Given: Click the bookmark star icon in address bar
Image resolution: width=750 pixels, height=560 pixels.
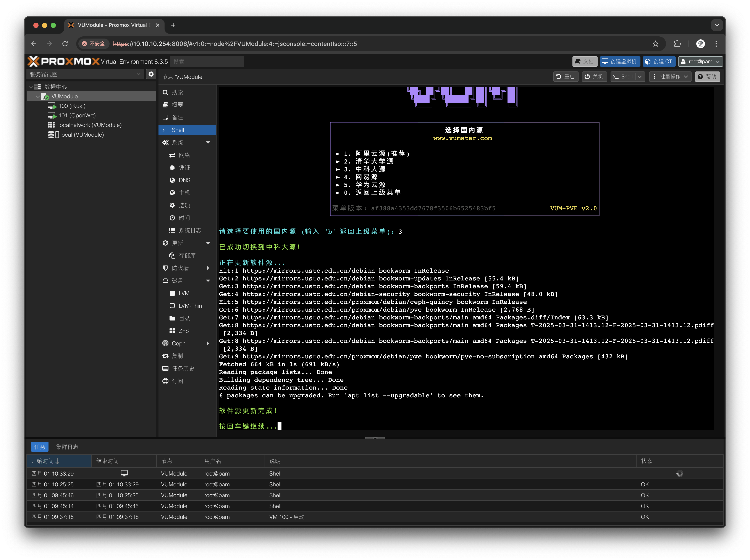Looking at the screenshot, I should tap(655, 44).
